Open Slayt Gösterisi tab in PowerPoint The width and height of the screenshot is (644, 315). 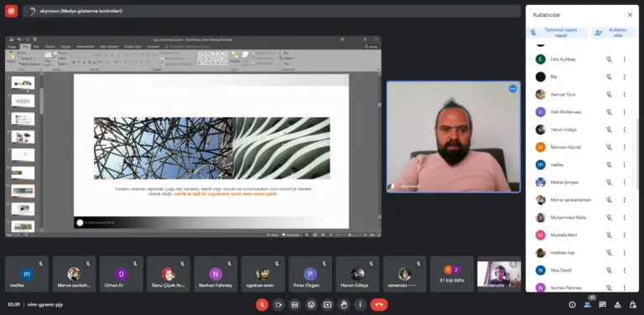(109, 47)
